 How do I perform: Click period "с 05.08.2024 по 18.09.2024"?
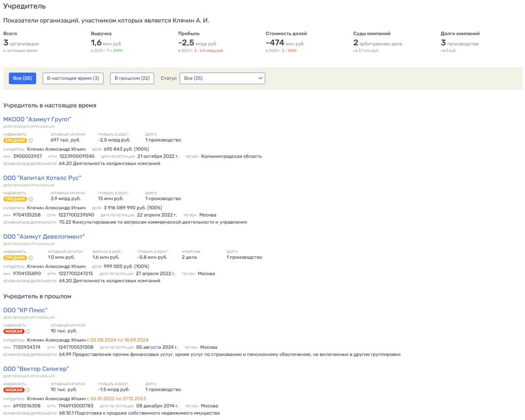(x=118, y=340)
